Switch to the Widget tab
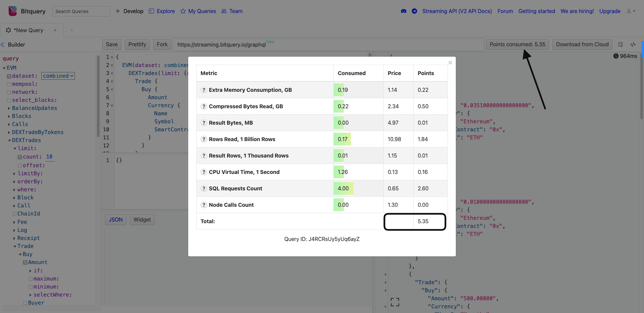The width and height of the screenshot is (644, 313). (x=142, y=220)
